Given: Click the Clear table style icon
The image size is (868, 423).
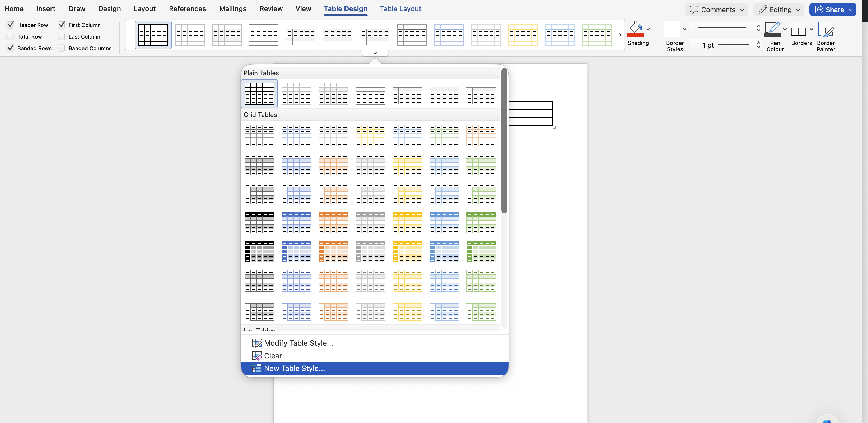Looking at the screenshot, I should pyautogui.click(x=256, y=355).
